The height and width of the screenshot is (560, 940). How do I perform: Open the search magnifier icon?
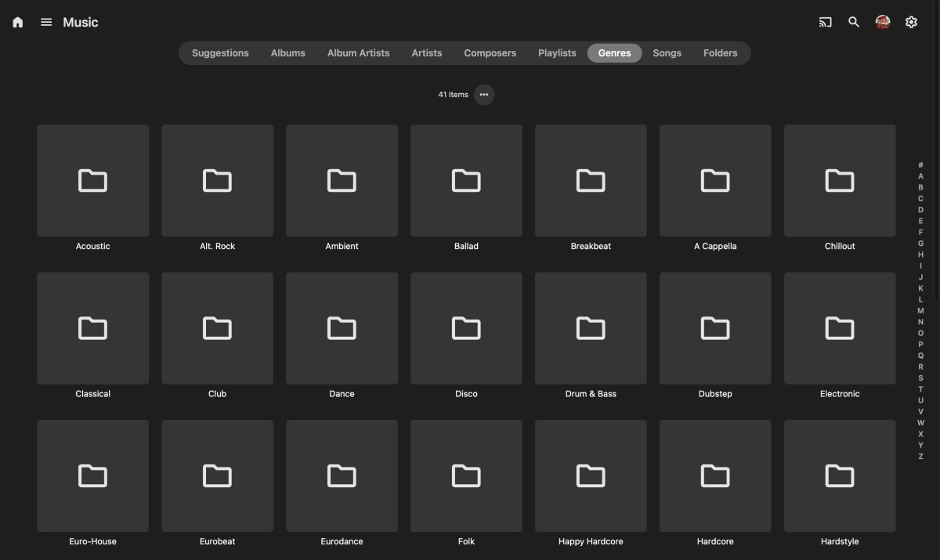(x=854, y=22)
